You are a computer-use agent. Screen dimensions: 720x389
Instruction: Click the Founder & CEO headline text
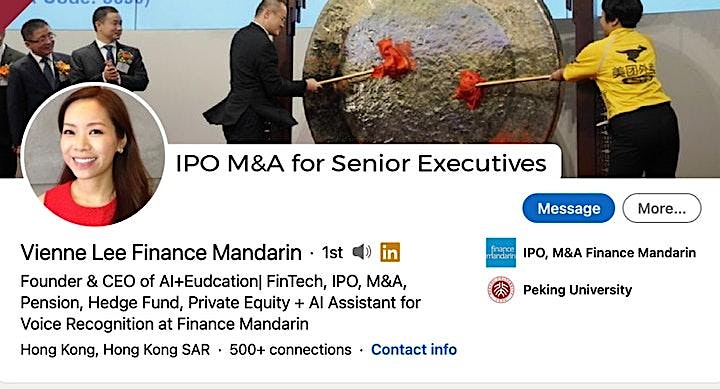(x=220, y=303)
